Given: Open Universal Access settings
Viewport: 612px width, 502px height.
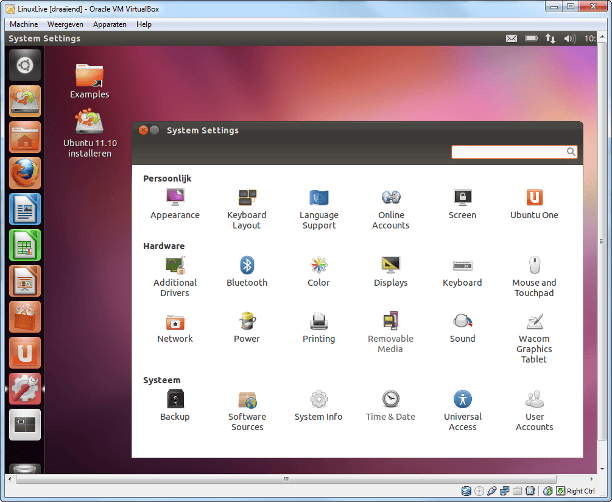Looking at the screenshot, I should click(463, 410).
